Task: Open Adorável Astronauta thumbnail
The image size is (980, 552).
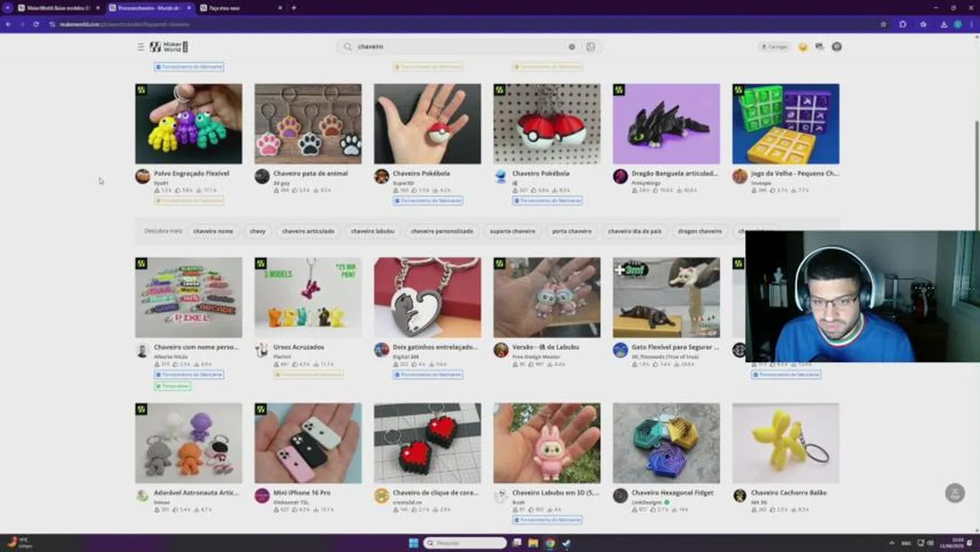Action: coord(189,443)
